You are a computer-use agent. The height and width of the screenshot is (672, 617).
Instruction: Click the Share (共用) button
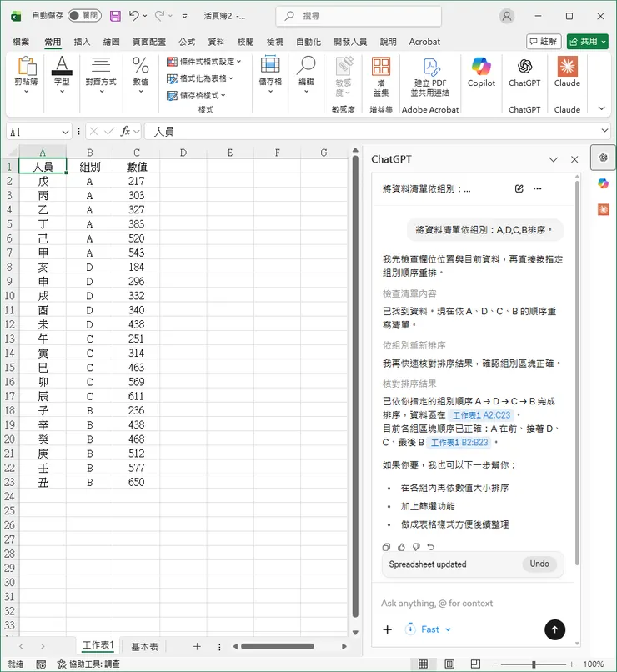coord(587,42)
